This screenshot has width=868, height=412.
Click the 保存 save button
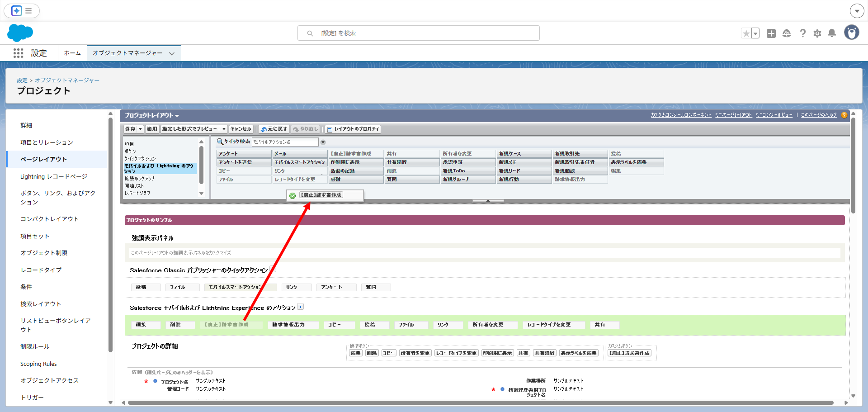130,129
